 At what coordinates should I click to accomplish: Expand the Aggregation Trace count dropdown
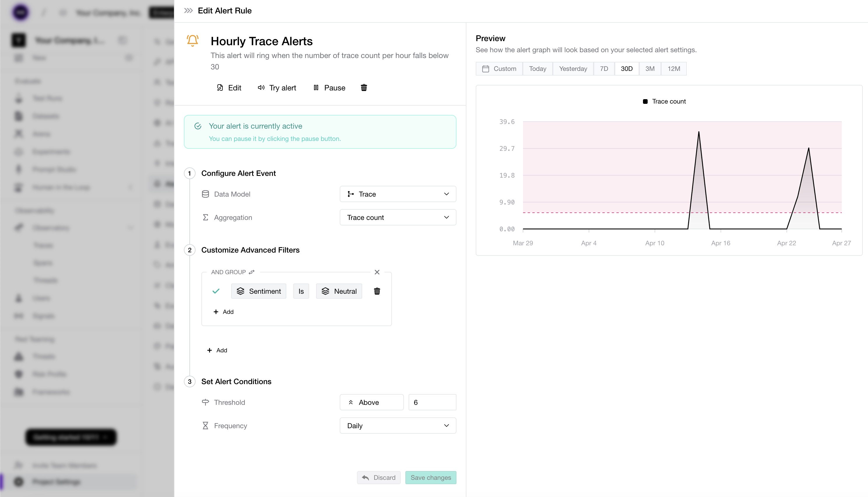(x=398, y=218)
